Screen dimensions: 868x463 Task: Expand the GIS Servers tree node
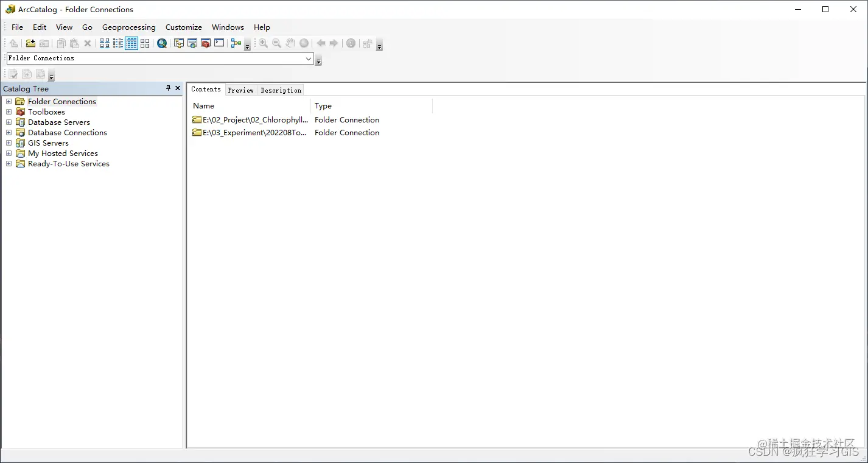pyautogui.click(x=9, y=143)
